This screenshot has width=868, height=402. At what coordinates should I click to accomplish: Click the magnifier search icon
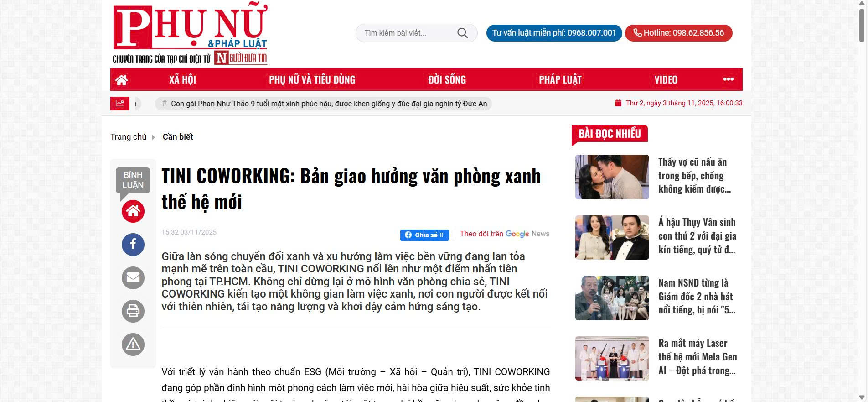coord(462,33)
